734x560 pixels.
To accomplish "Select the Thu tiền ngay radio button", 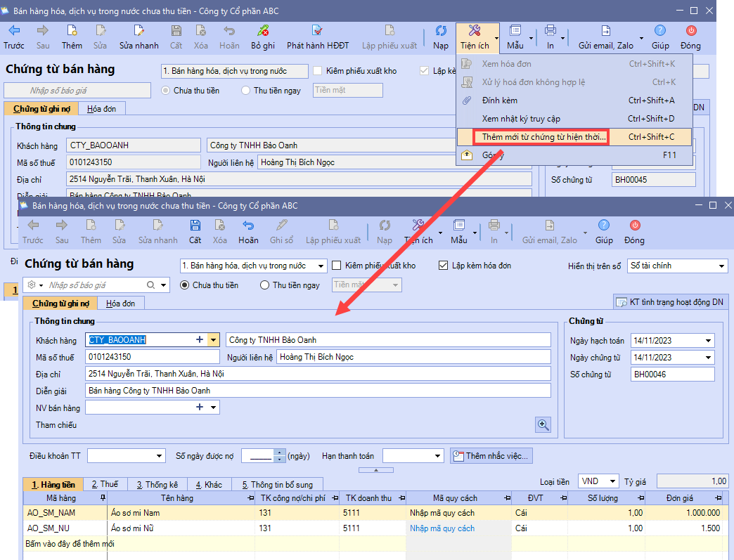I will click(x=265, y=285).
